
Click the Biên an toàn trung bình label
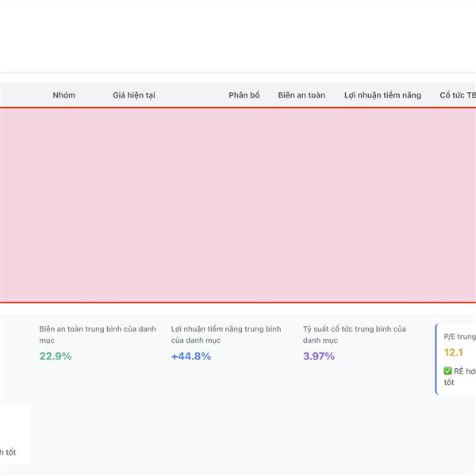pos(98,334)
